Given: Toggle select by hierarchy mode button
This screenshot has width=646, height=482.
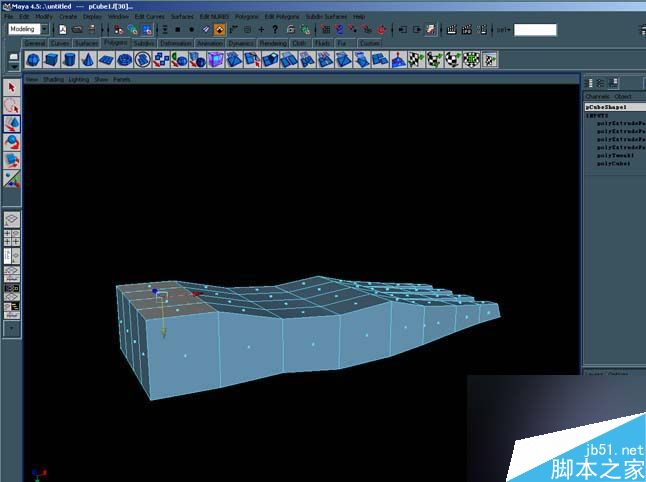Looking at the screenshot, I should click(119, 29).
